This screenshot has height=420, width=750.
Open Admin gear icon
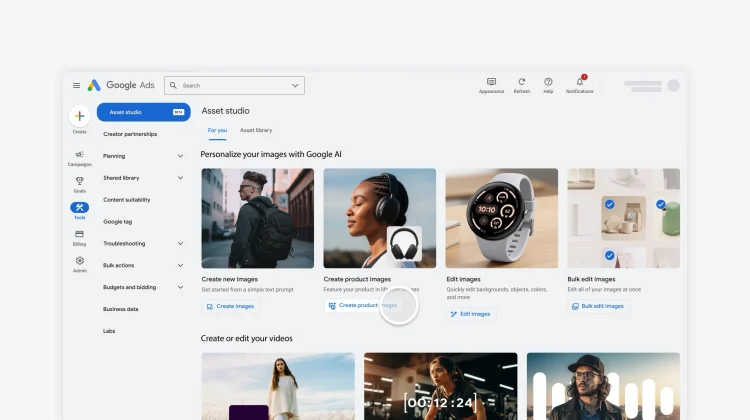tap(80, 261)
